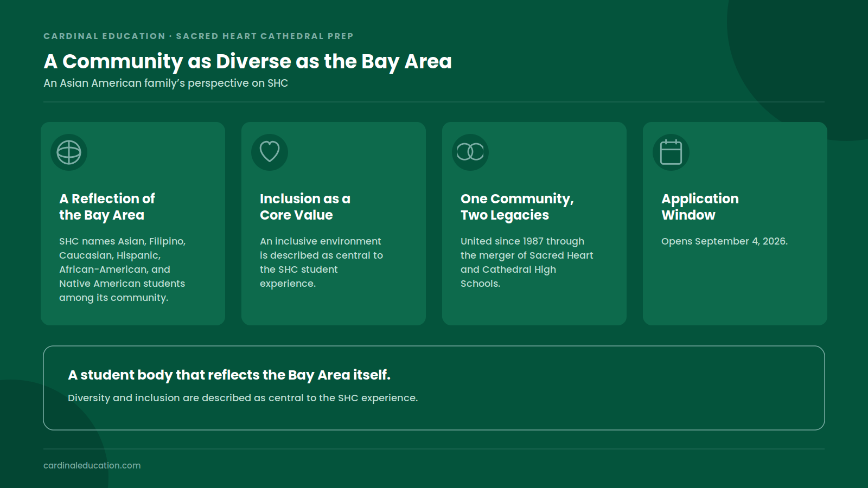Screen dimensions: 868x488
Task: Click the "Inclusion as a Core Value" heading
Action: point(305,207)
